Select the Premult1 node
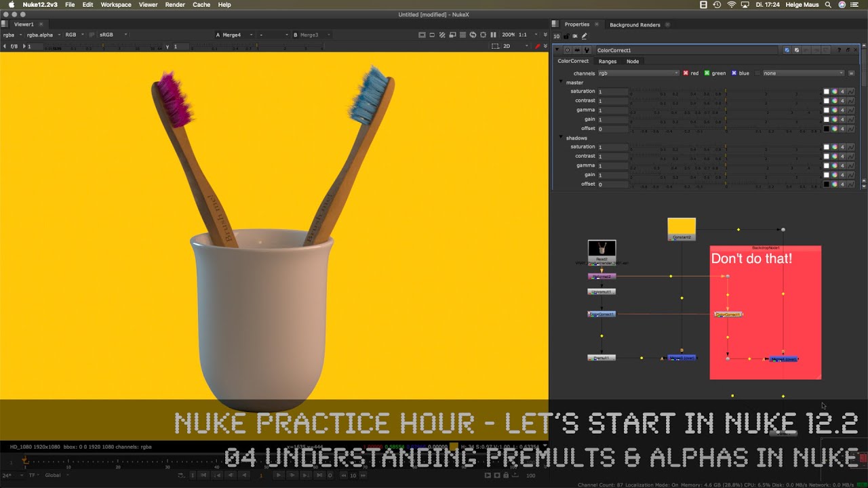The image size is (868, 488). tap(601, 357)
